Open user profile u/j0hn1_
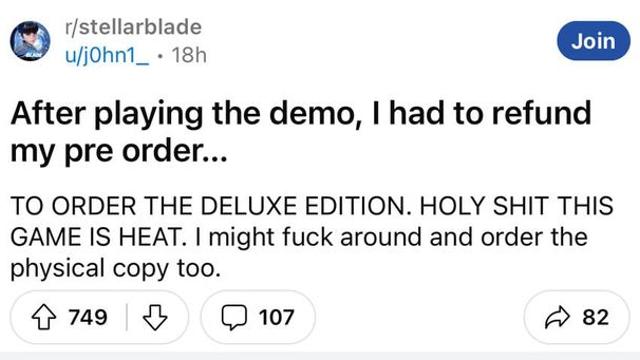Image resolution: width=640 pixels, height=360 pixels. [107, 56]
